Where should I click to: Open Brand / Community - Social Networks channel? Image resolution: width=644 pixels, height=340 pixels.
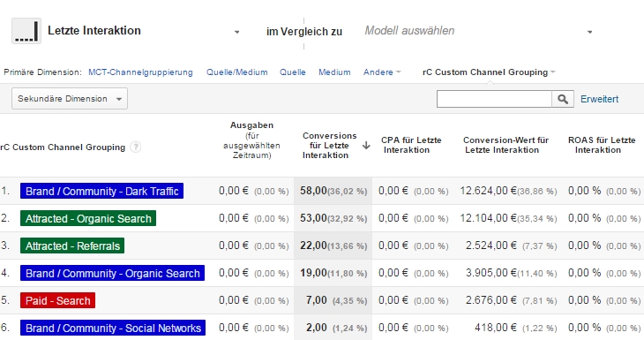point(113,328)
